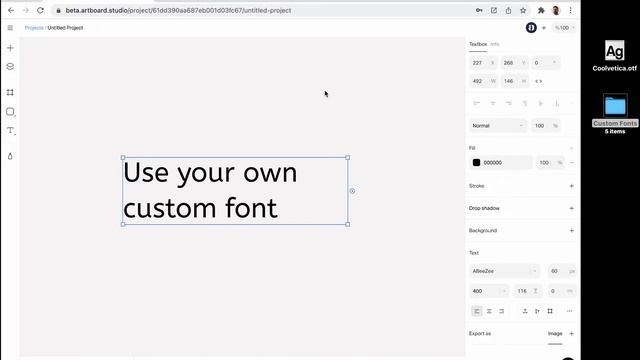Click the fill opacity 100 % field
Screen dimensions: 640x360
(x=550, y=162)
